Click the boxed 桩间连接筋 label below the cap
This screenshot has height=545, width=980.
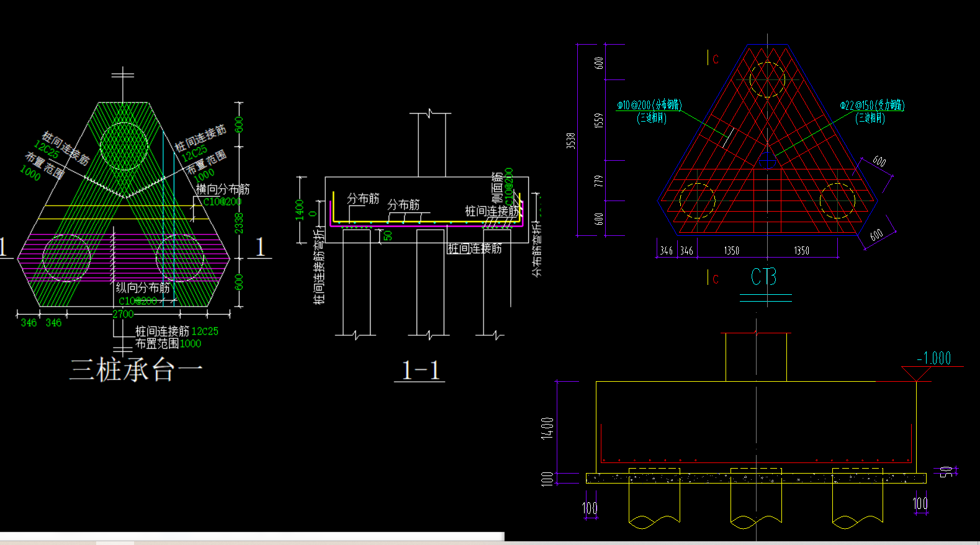point(475,249)
